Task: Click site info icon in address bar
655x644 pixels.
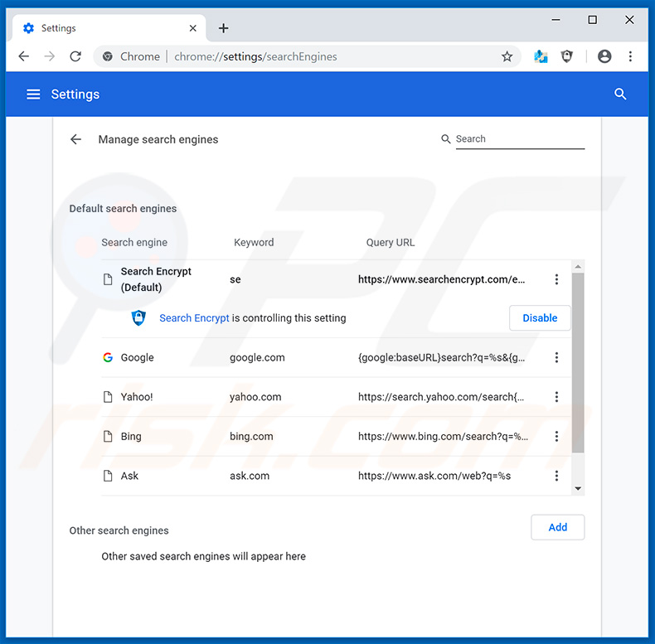Action: click(108, 56)
